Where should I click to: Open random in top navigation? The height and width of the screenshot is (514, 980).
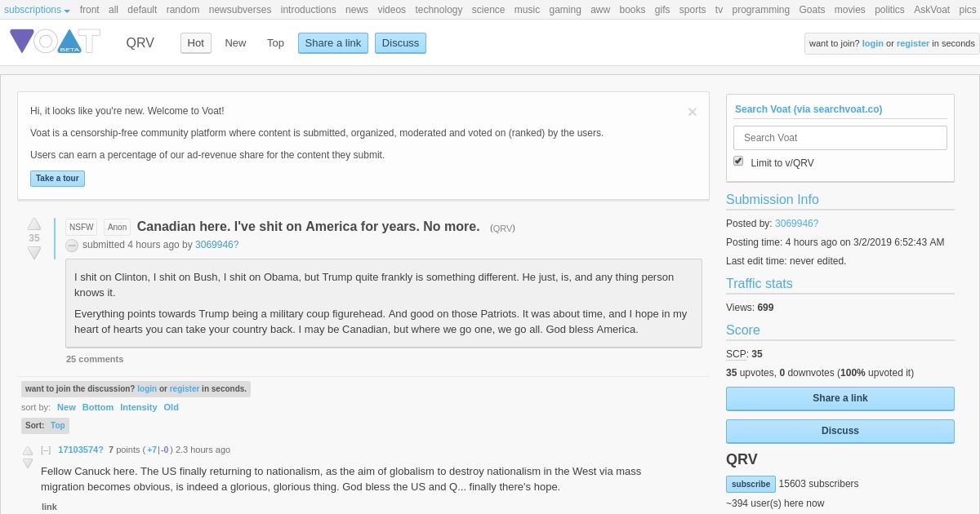pyautogui.click(x=183, y=10)
